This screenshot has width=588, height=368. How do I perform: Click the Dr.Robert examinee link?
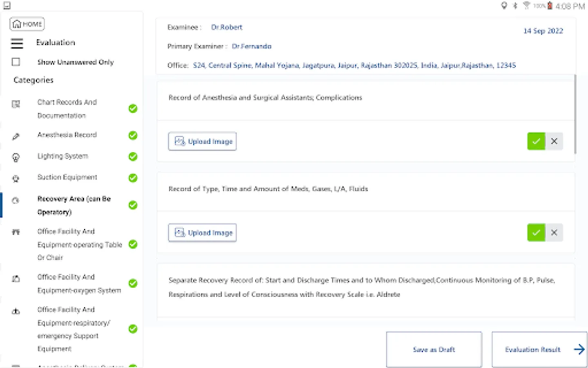(x=227, y=27)
